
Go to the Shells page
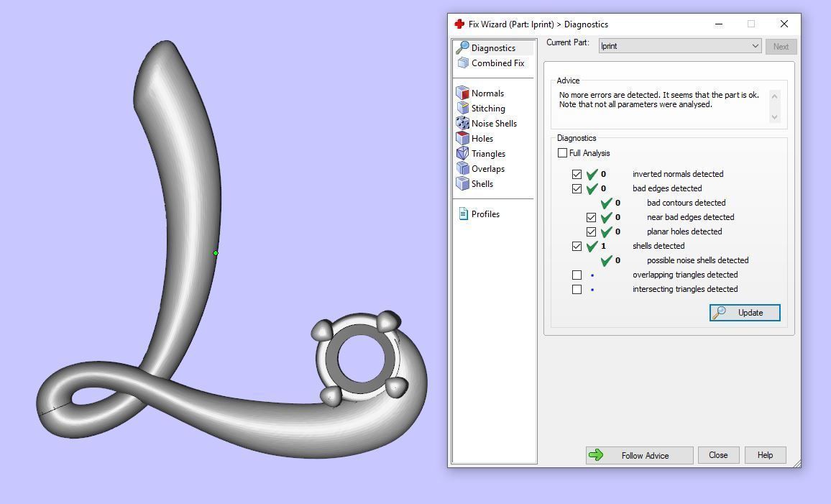[x=482, y=183]
